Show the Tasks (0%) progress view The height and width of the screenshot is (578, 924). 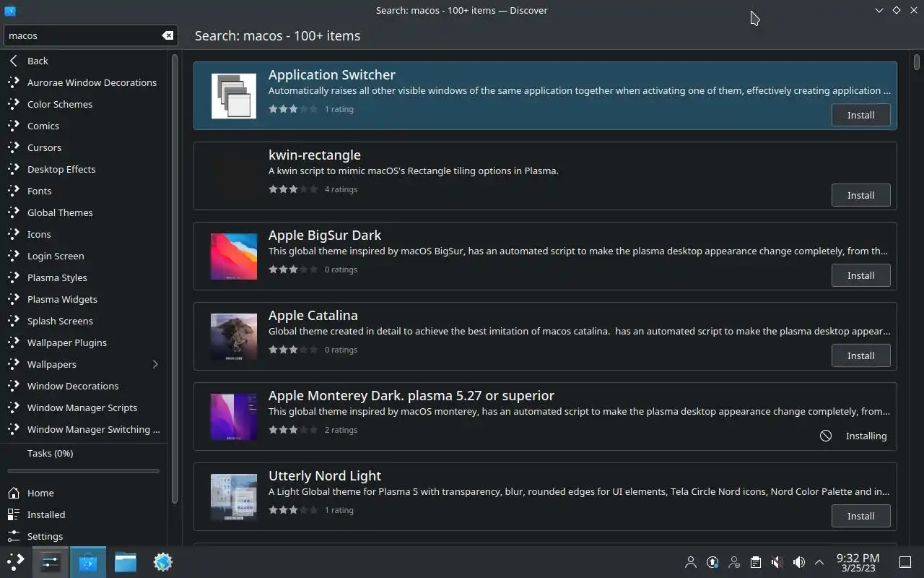[84, 453]
